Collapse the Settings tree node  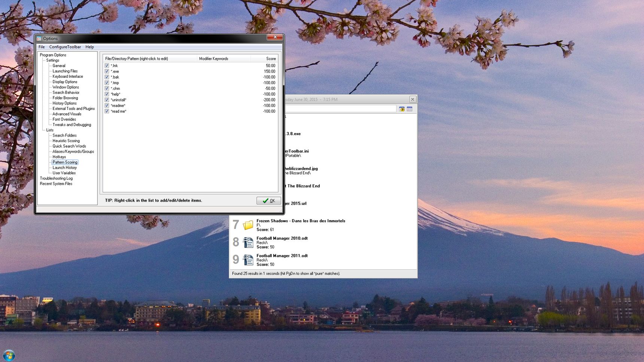click(x=53, y=60)
